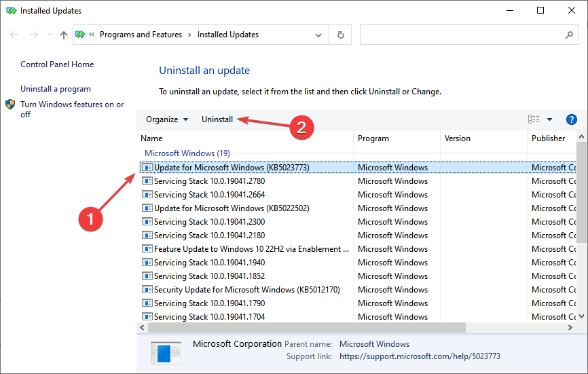Open the help question mark icon
This screenshot has height=374, width=588.
(571, 119)
